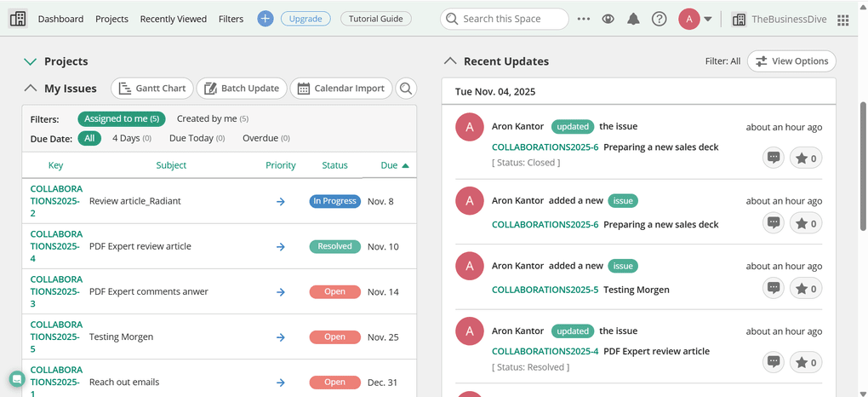Collapse the Recent Updates section
The height and width of the screenshot is (397, 868).
[x=451, y=61]
